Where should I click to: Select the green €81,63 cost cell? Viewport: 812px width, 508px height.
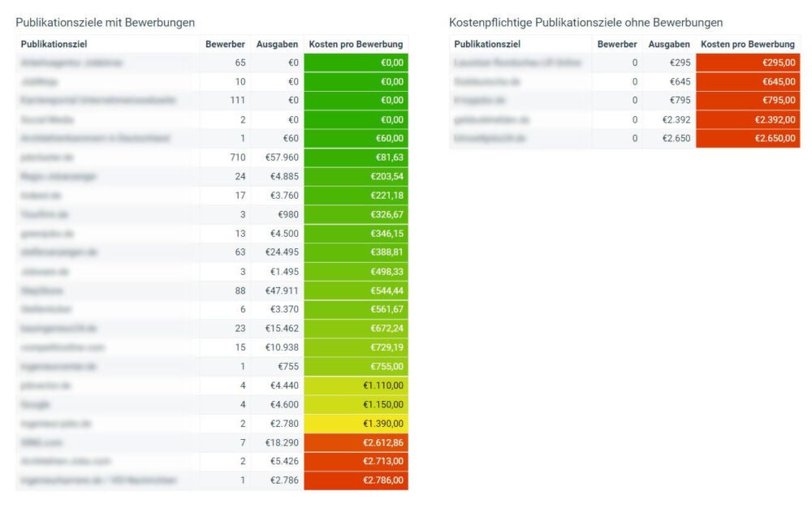[356, 157]
